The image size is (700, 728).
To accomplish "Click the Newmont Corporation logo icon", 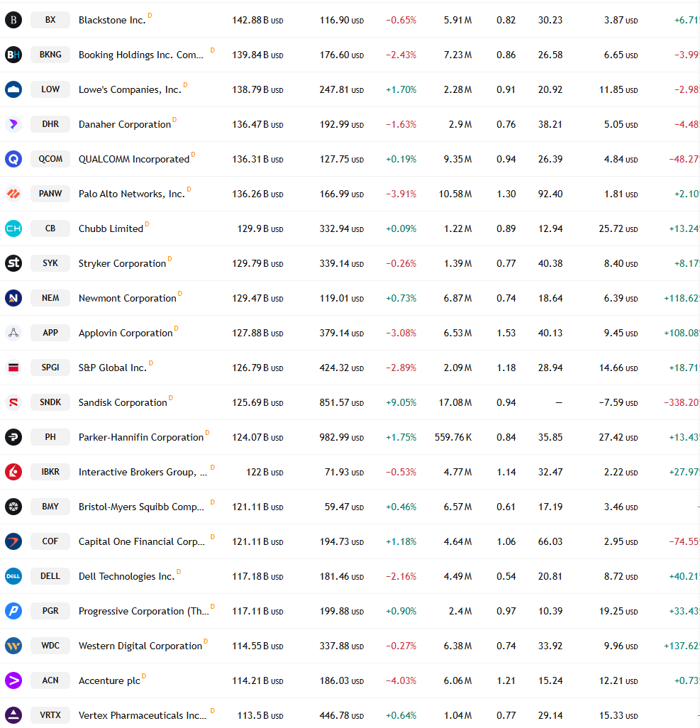I will point(13,298).
